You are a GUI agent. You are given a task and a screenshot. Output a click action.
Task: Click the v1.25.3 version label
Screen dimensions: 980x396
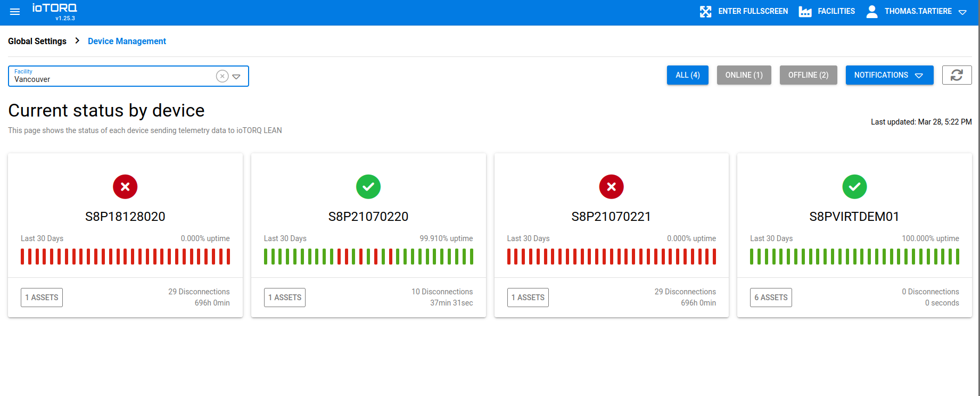(x=65, y=18)
